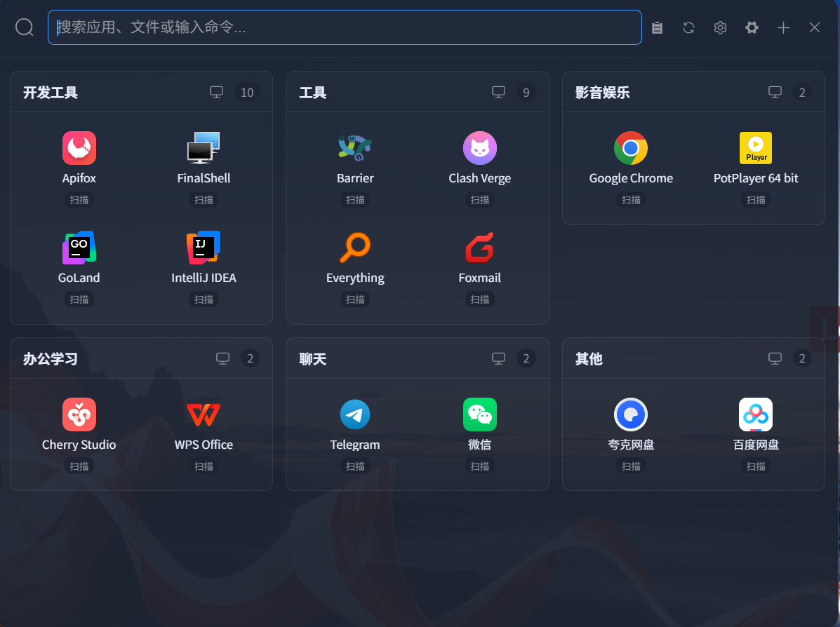This screenshot has height=627, width=840.
Task: Open the WPS Office icon
Action: (x=204, y=414)
